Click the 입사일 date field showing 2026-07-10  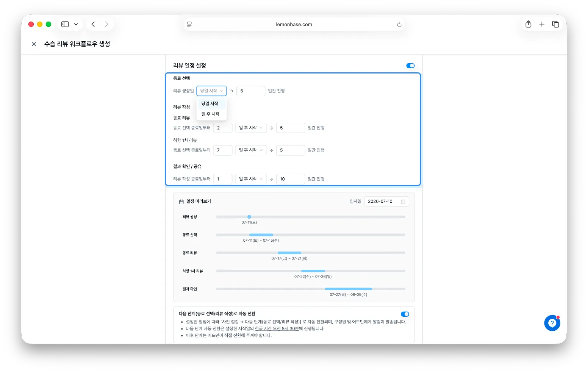(386, 202)
